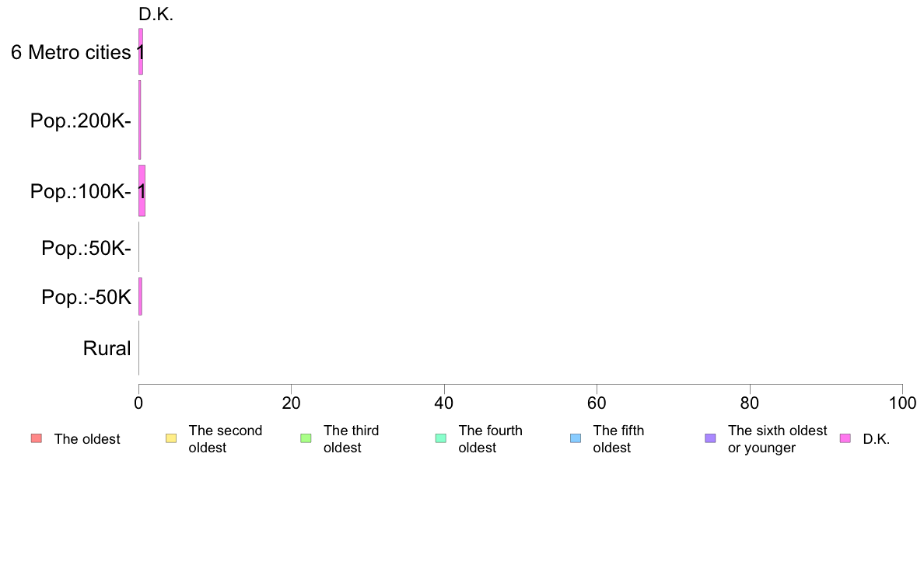This screenshot has height=572, width=924.
Task: Click the blue 'The fifth oldest' legend swatch
Action: pos(576,438)
